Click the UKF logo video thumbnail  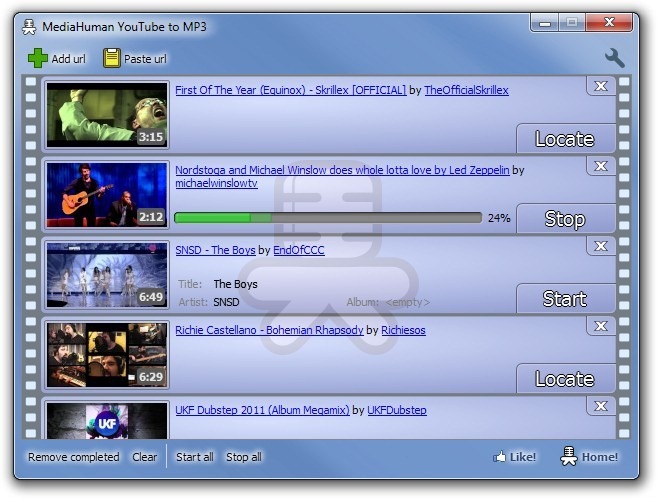107,421
